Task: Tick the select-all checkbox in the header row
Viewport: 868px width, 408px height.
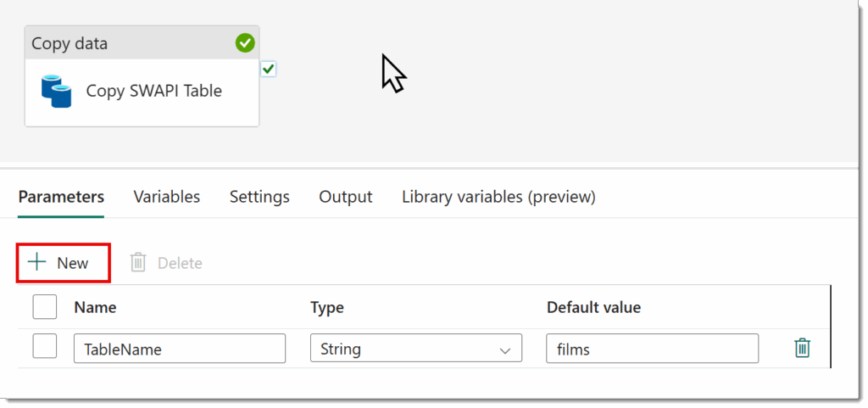Action: tap(44, 307)
